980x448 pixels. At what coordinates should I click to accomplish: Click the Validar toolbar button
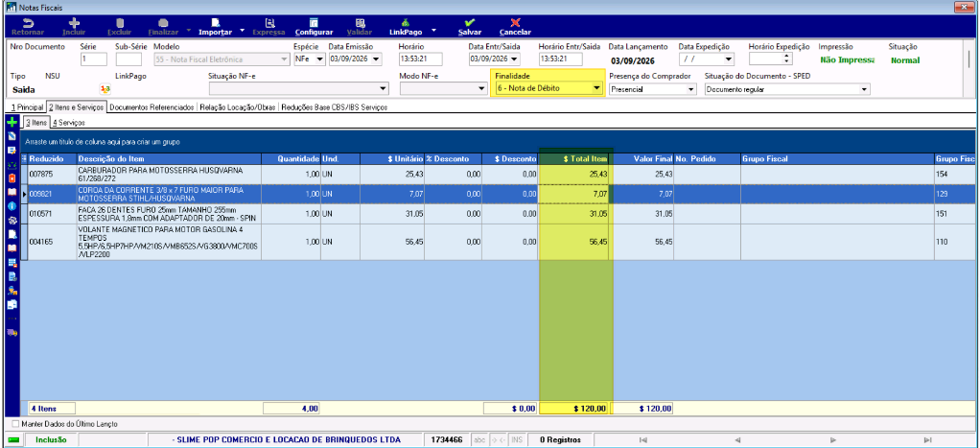pyautogui.click(x=360, y=26)
